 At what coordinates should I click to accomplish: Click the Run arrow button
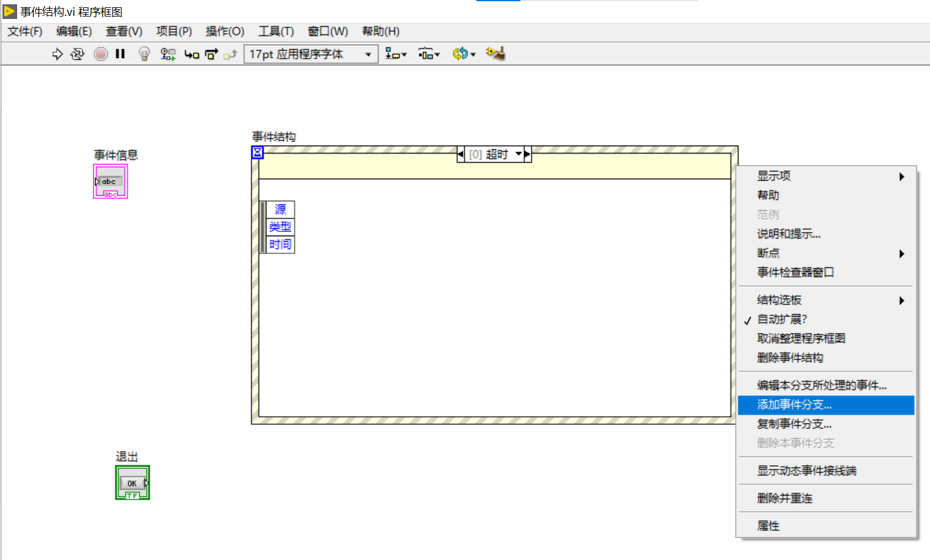(x=58, y=54)
